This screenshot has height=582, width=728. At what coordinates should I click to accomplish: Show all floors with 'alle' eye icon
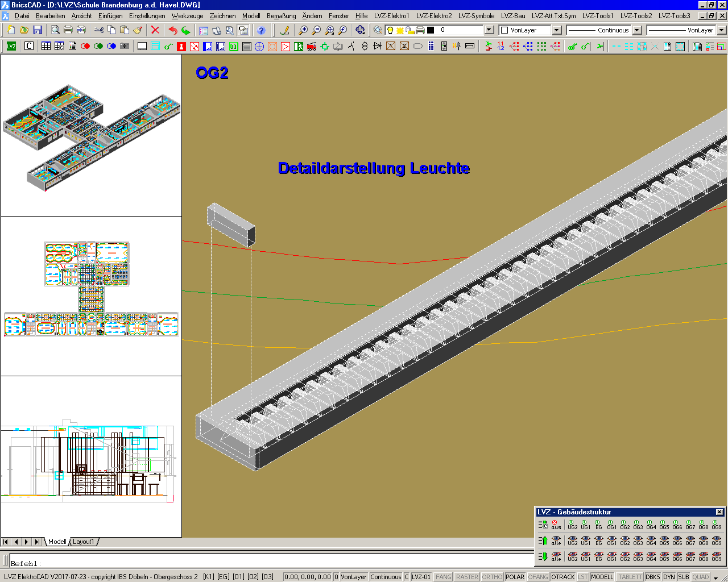tap(556, 540)
